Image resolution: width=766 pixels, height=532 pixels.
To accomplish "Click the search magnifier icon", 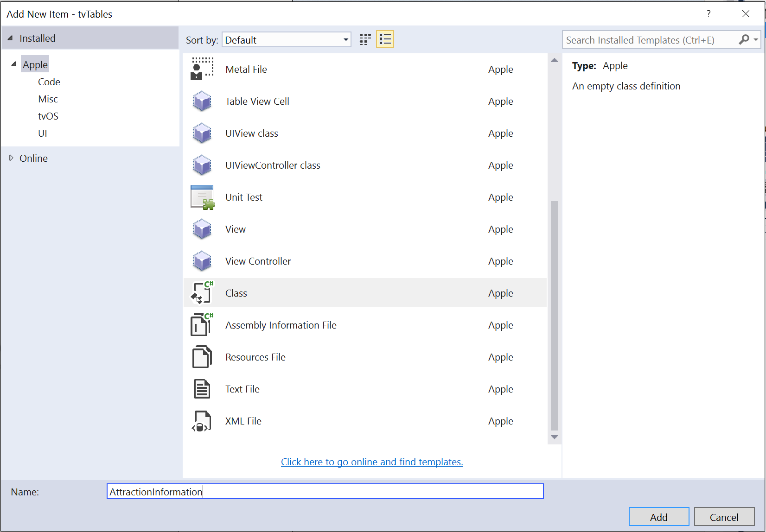I will click(744, 39).
